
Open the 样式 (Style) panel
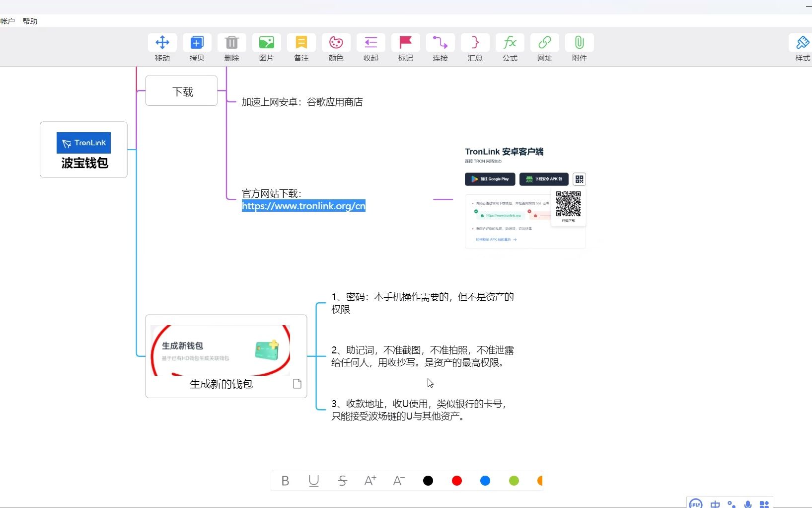[802, 43]
